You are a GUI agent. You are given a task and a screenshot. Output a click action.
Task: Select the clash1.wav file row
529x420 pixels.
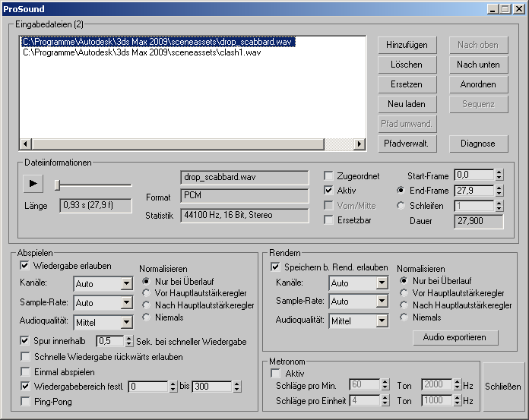click(141, 52)
